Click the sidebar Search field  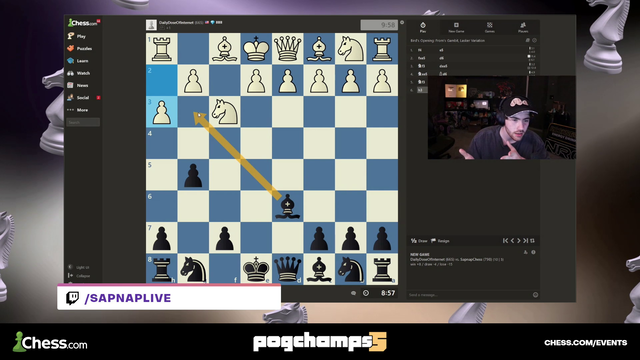coord(83,122)
